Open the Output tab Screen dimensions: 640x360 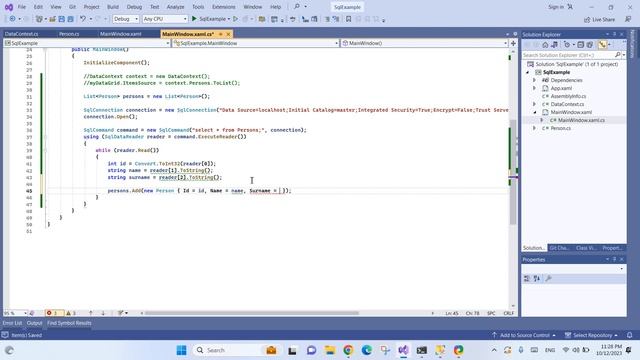34,323
